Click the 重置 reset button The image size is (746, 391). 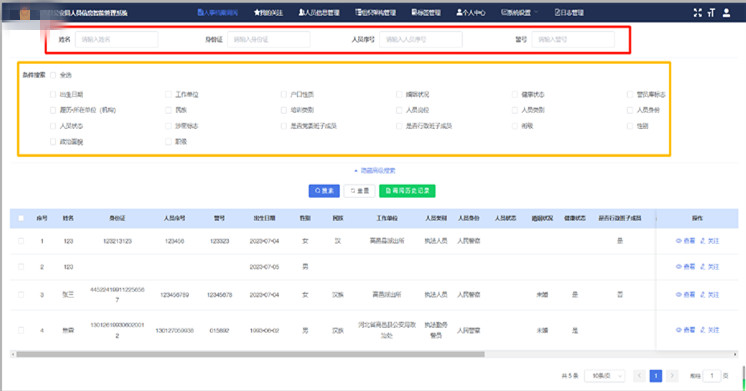359,191
